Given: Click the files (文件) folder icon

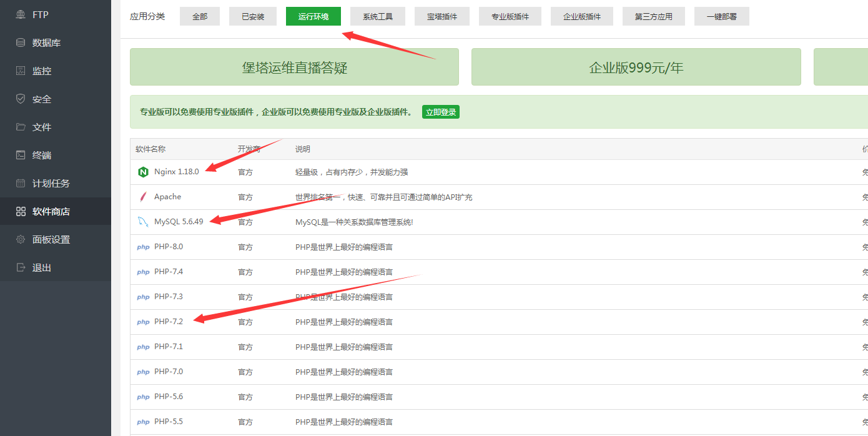Looking at the screenshot, I should (x=21, y=127).
